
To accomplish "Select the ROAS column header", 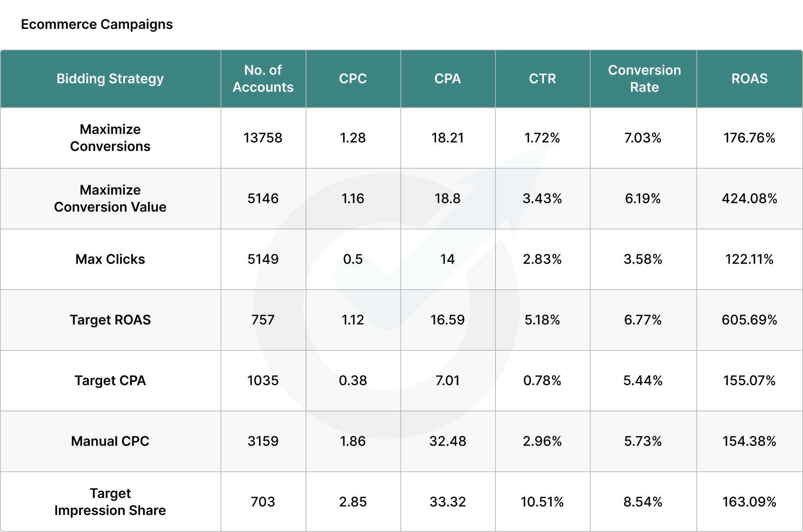I will [x=749, y=78].
